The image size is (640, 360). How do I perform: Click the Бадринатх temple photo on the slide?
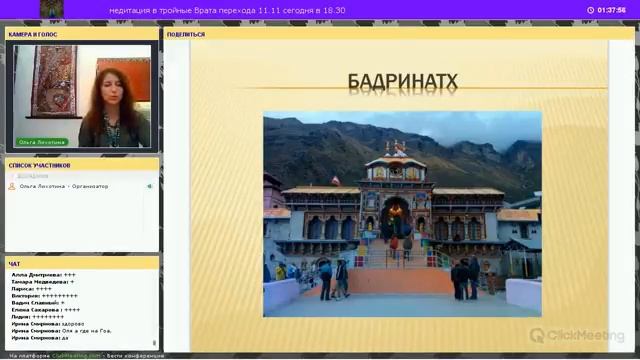pyautogui.click(x=402, y=214)
